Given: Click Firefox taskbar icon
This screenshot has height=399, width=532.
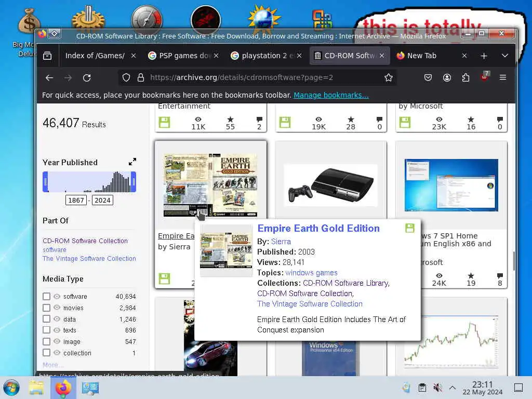Looking at the screenshot, I should (x=63, y=388).
